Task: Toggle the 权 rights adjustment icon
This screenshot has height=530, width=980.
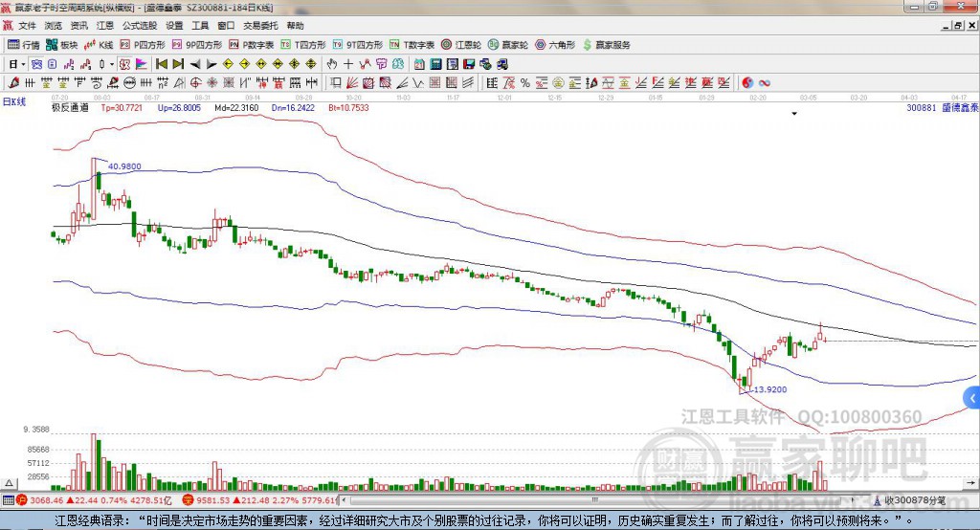Action: (124, 64)
